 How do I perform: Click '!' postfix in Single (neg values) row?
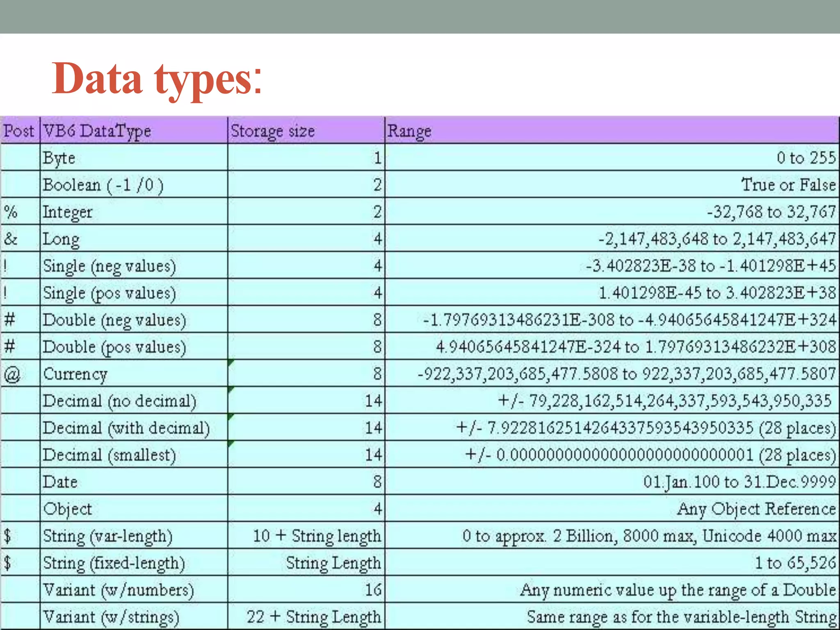click(5, 266)
